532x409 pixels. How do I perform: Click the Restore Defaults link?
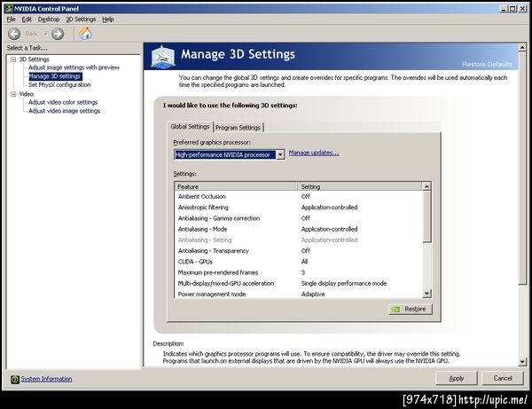(487, 64)
